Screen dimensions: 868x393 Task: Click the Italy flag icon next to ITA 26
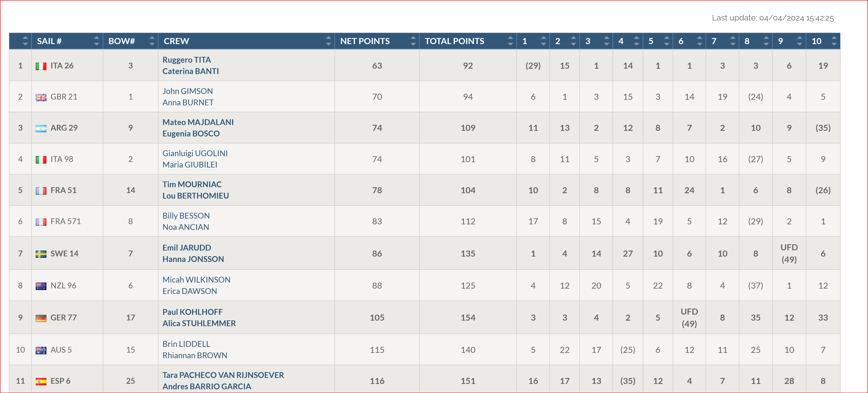[x=41, y=66]
